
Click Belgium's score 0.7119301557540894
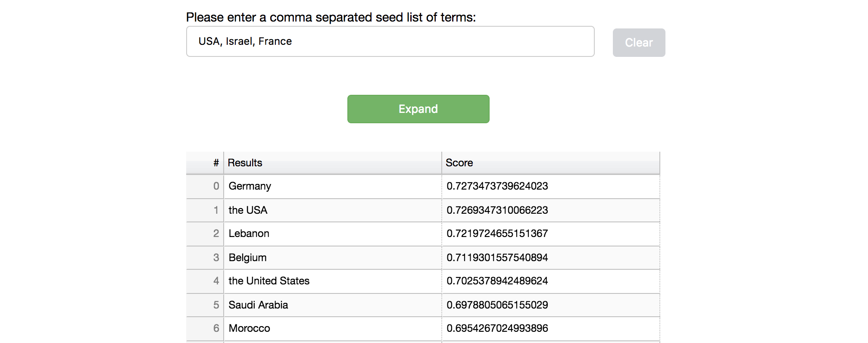497,258
